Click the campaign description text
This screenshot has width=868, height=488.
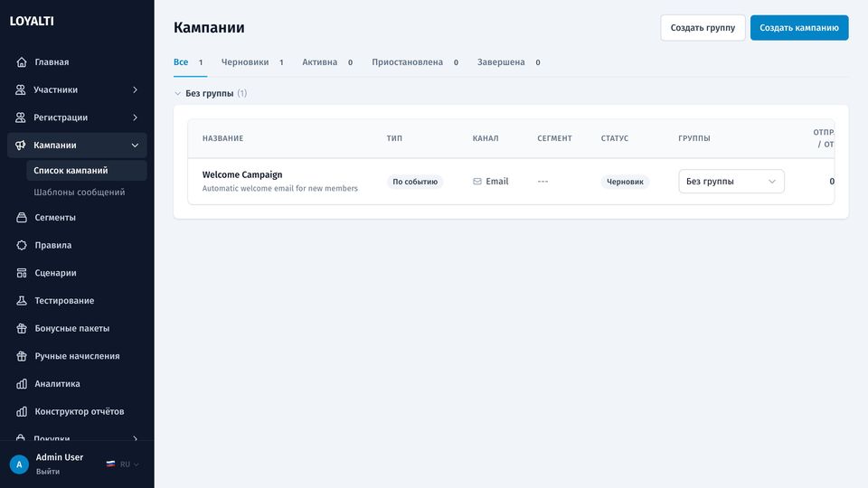(279, 188)
